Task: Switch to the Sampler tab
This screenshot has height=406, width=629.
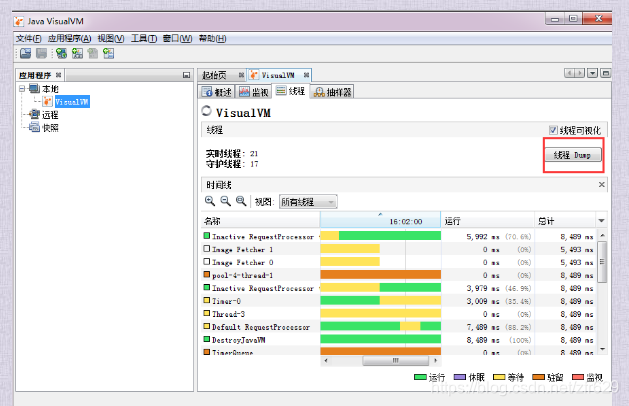Action: tap(333, 92)
